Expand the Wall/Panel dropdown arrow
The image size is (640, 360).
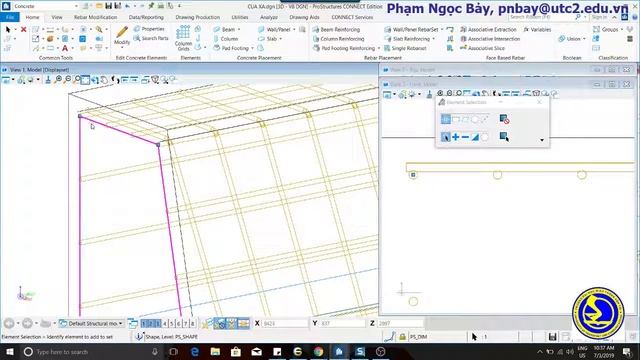tap(294, 29)
